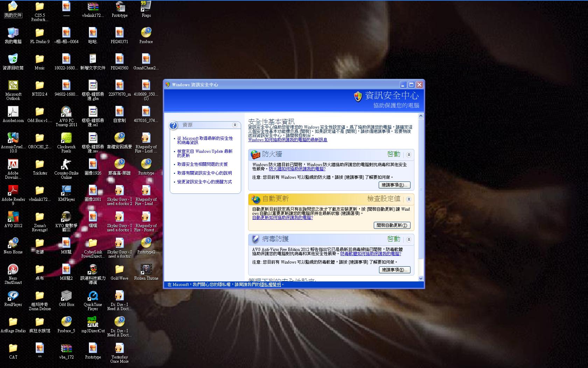Screen dimensions: 588x368
Task: Open the Clockwork Pixels desktop icon
Action: [x=66, y=143]
